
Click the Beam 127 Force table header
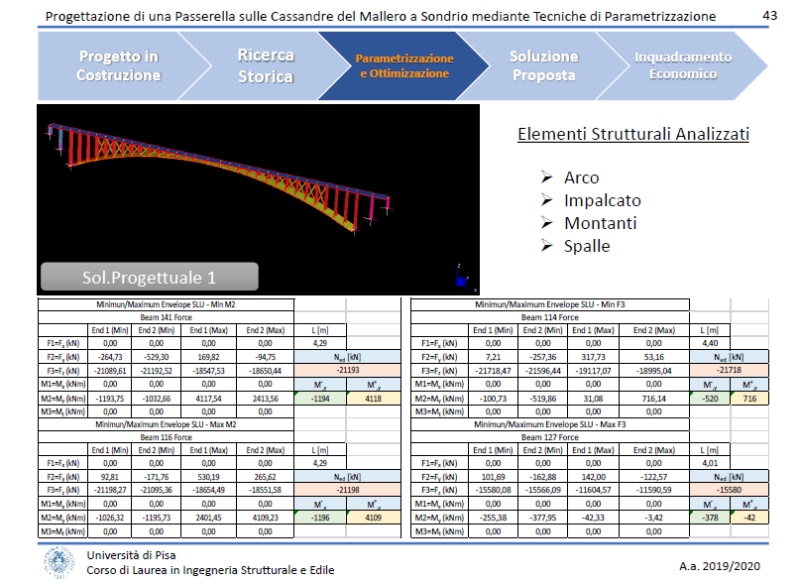click(551, 436)
